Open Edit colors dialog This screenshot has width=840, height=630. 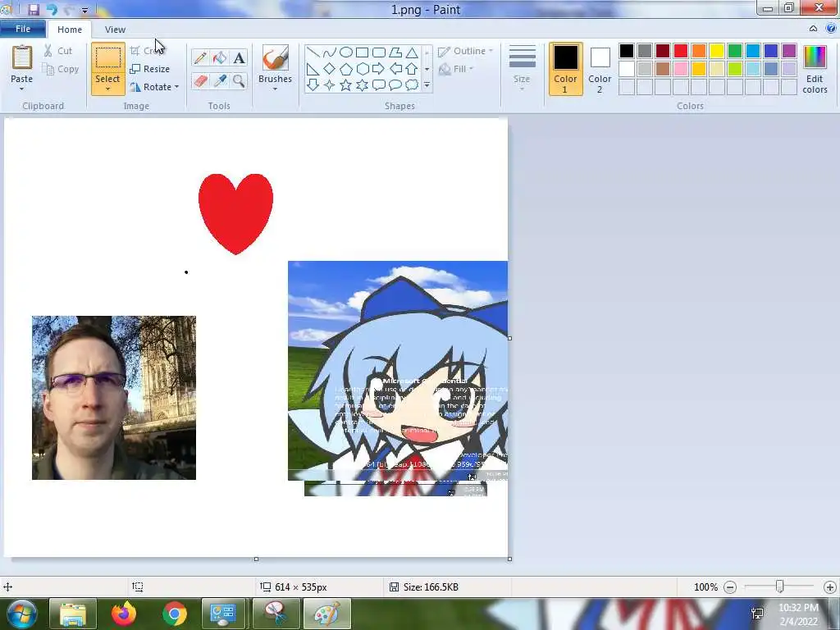click(815, 70)
